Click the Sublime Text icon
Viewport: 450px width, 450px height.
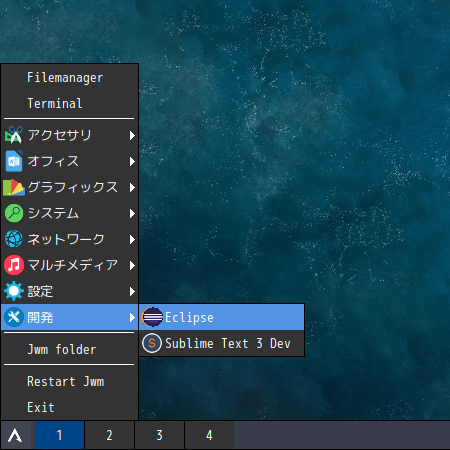click(x=152, y=343)
